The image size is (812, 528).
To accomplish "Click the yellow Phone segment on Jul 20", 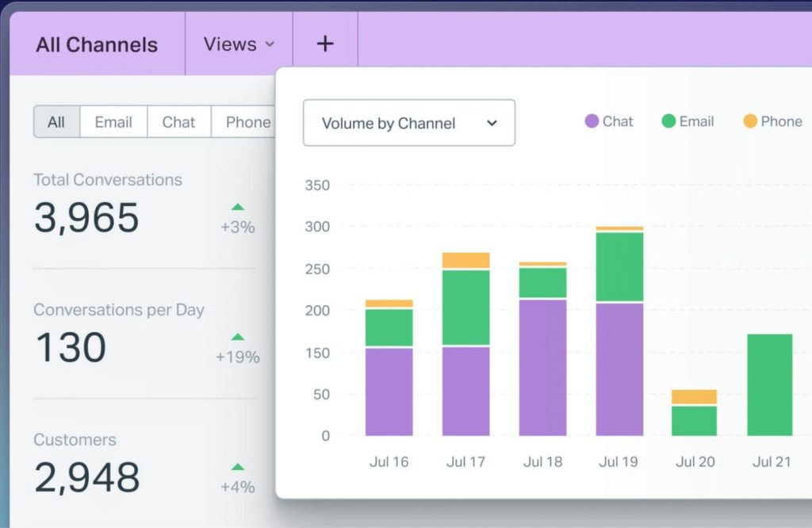I will [694, 396].
